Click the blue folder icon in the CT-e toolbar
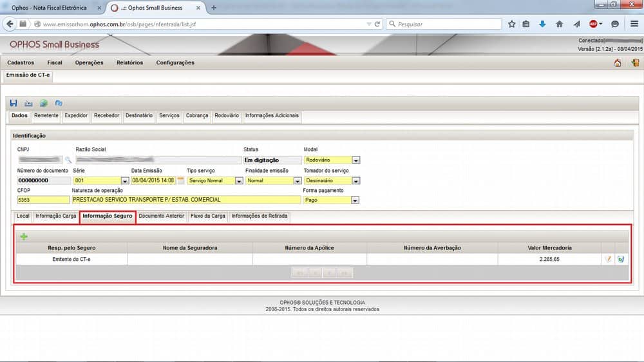 tap(59, 103)
